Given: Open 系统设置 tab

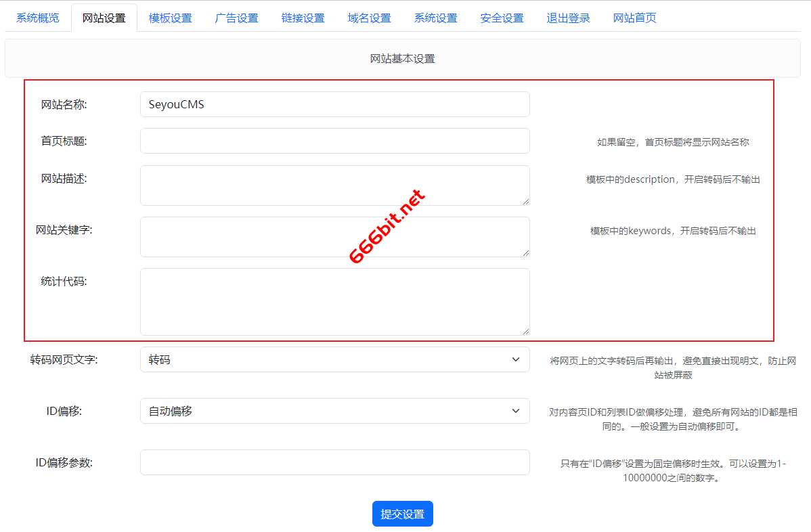Looking at the screenshot, I should [435, 18].
